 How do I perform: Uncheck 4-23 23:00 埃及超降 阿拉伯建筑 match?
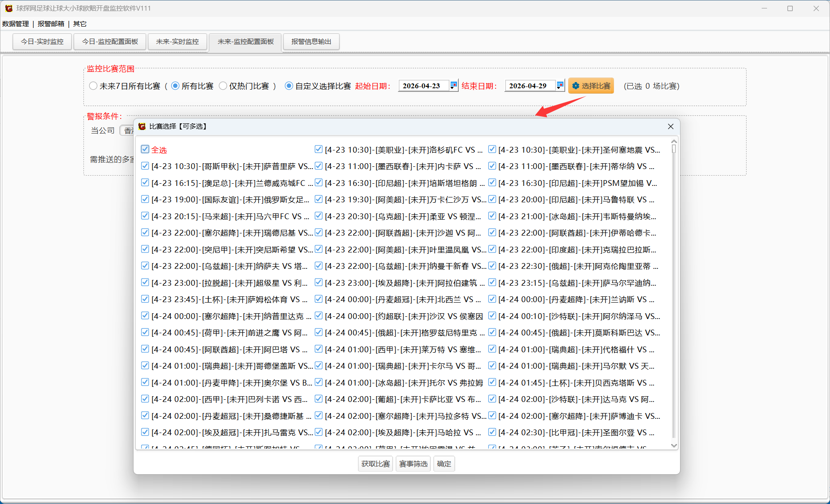(x=319, y=283)
